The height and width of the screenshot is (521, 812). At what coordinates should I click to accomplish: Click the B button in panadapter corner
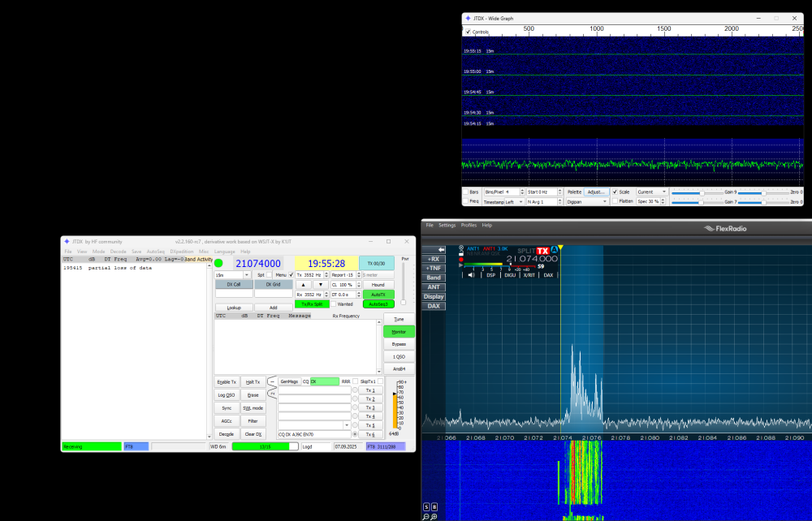coord(434,506)
